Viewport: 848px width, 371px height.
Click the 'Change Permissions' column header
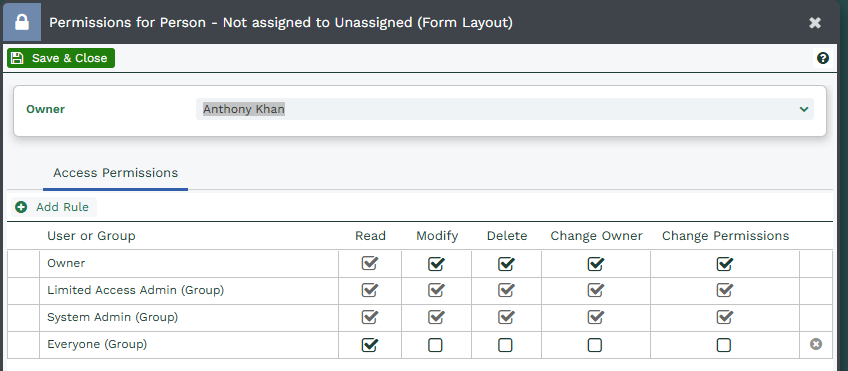pos(725,236)
